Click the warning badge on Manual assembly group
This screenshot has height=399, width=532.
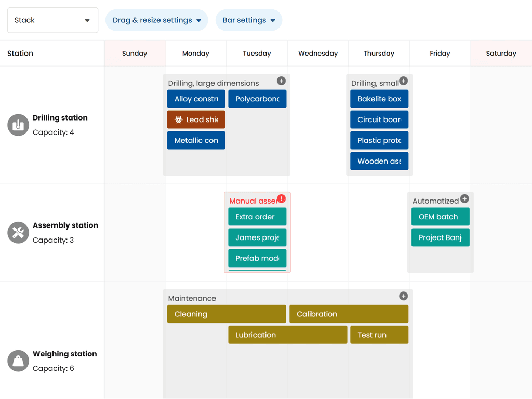click(x=281, y=198)
